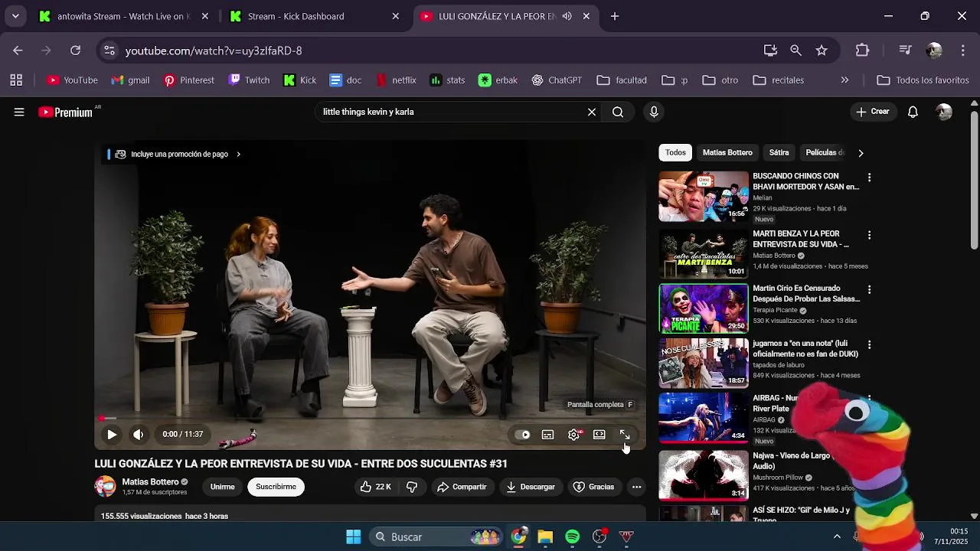980x551 pixels.
Task: Open Spotify from the taskbar
Action: tap(573, 537)
